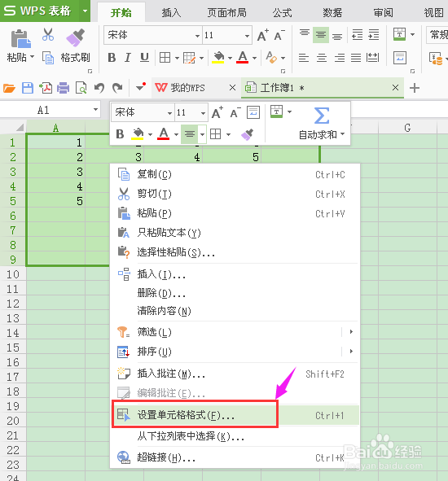Toggle Italic in the ribbon

pos(128,58)
